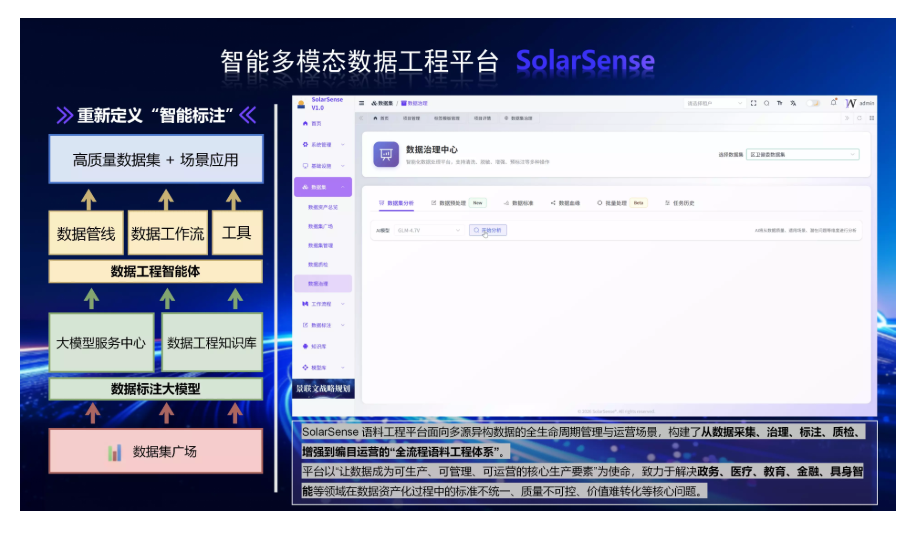Viewport: 919px width, 534px height.
Task: Click the 数据工程知识库 box
Action: (212, 342)
